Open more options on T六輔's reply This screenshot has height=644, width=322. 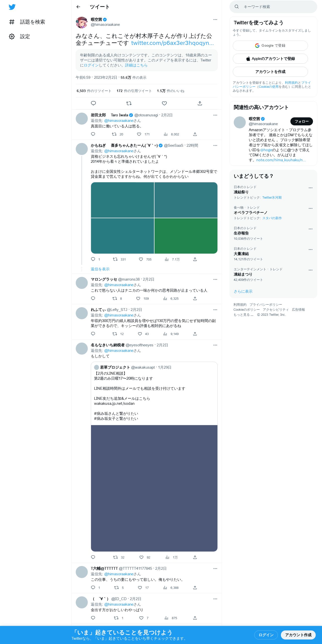[x=215, y=569]
